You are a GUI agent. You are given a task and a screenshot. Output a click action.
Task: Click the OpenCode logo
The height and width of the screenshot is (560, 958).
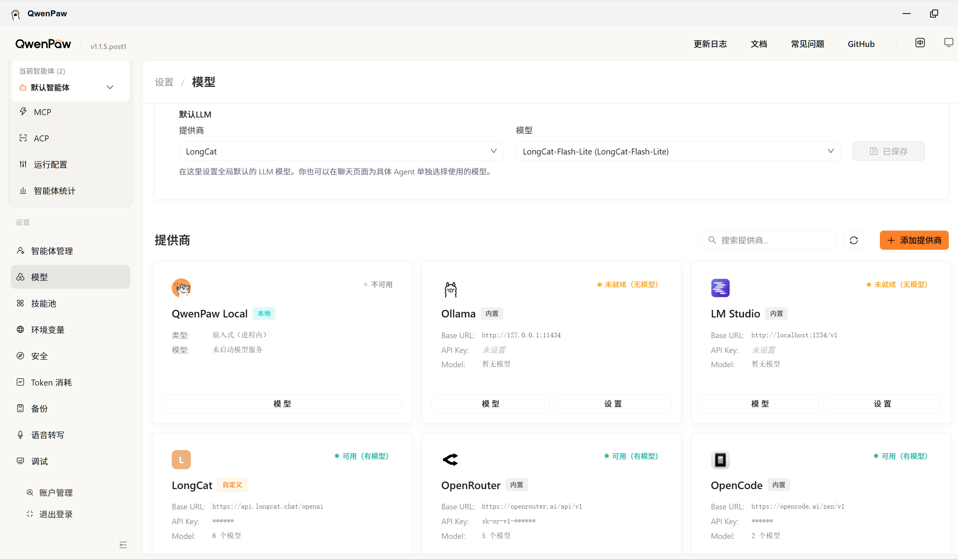pyautogui.click(x=720, y=460)
